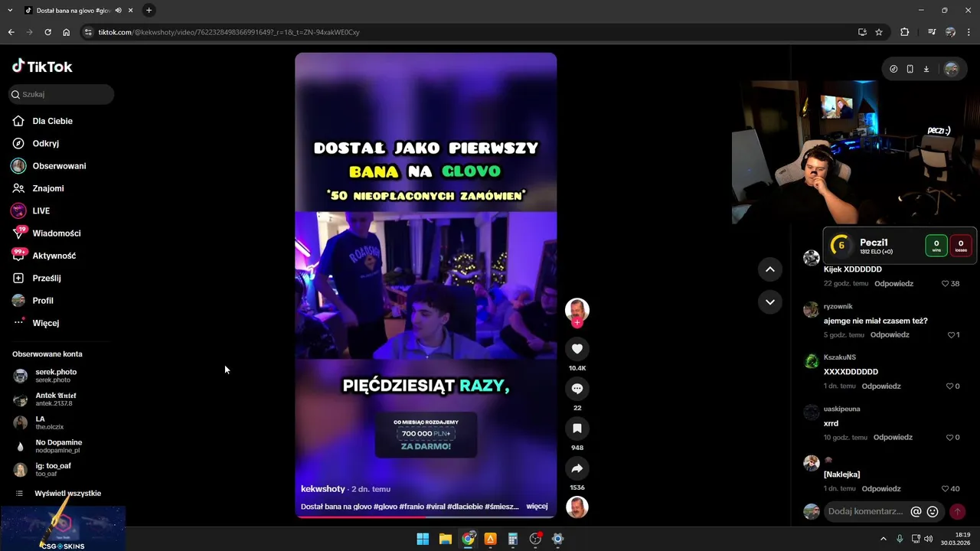Open Chrome media control icon
Viewport: 980px width, 551px height.
(x=932, y=32)
